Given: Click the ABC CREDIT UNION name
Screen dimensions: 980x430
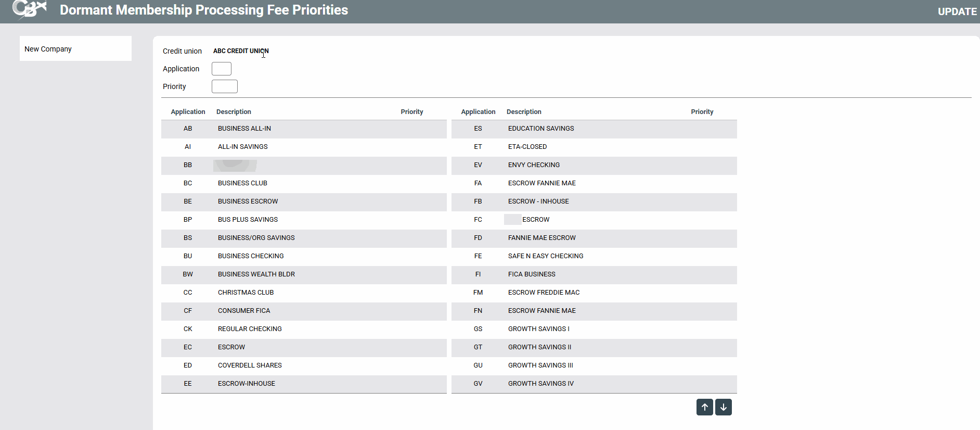Looking at the screenshot, I should coord(241,51).
